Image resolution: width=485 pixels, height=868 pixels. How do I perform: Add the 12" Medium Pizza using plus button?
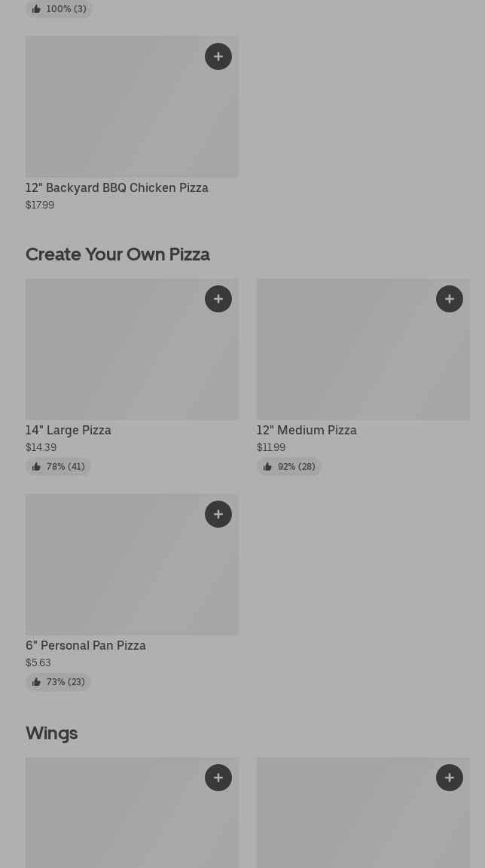pyautogui.click(x=450, y=299)
